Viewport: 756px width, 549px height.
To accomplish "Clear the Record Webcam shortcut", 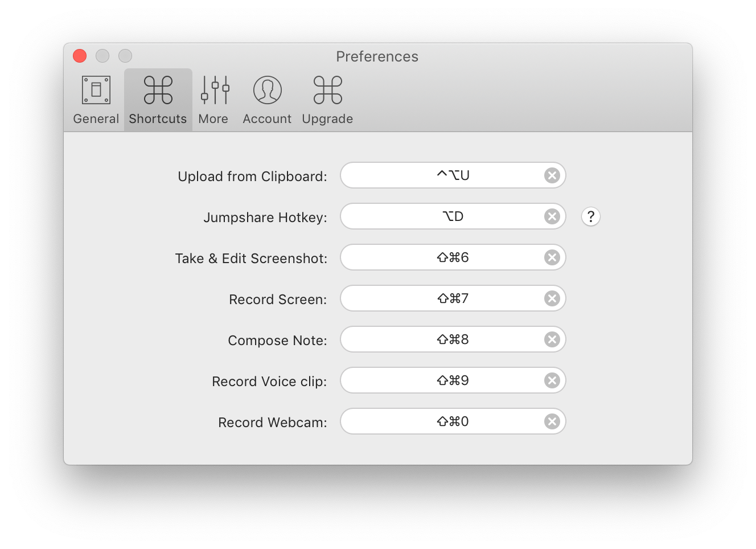I will coord(551,421).
